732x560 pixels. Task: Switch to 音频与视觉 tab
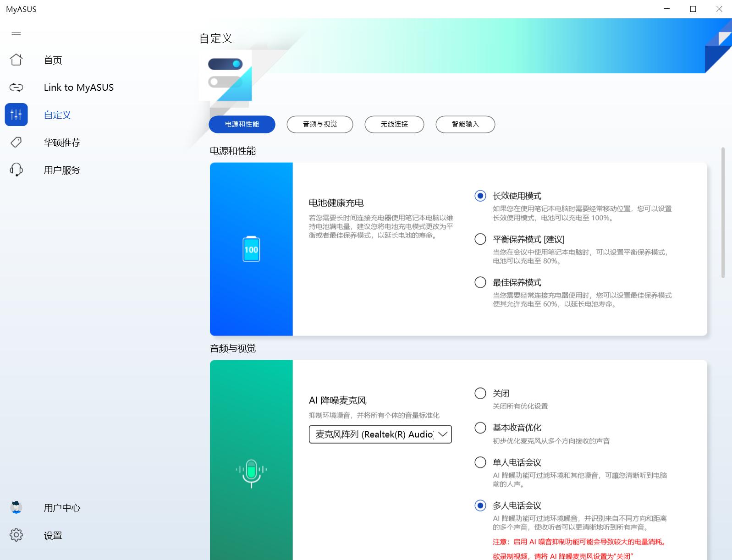[320, 124]
